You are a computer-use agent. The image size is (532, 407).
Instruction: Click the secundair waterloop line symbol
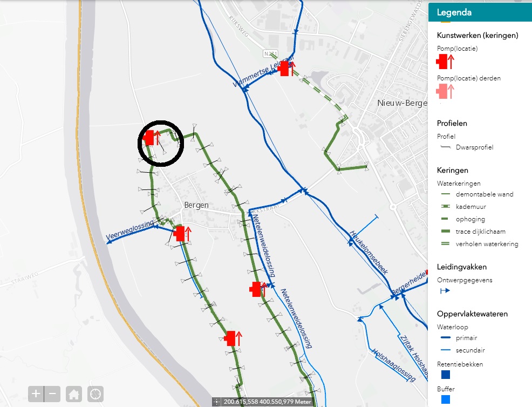[445, 350]
